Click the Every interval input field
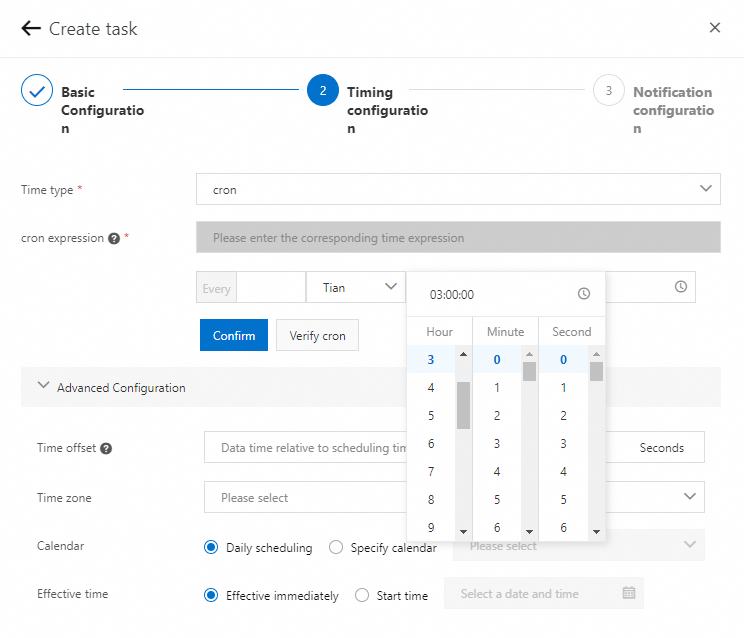Screen dimensions: 744x638 [271, 287]
